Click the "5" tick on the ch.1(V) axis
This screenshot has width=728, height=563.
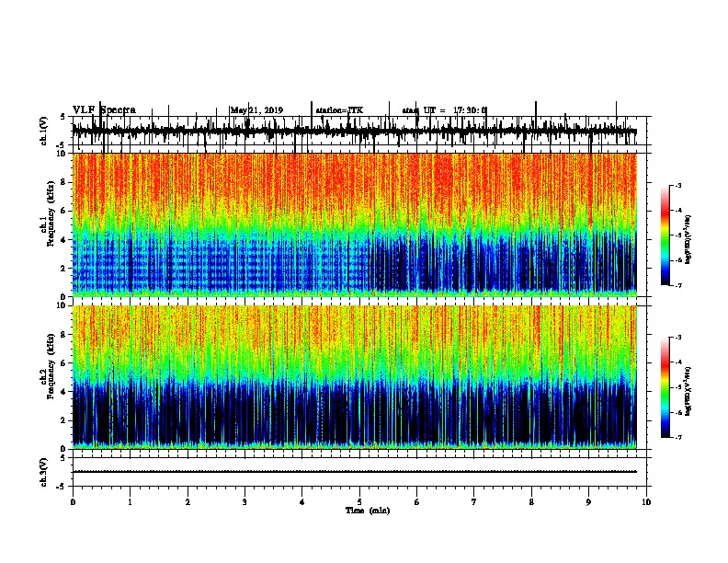coord(63,117)
